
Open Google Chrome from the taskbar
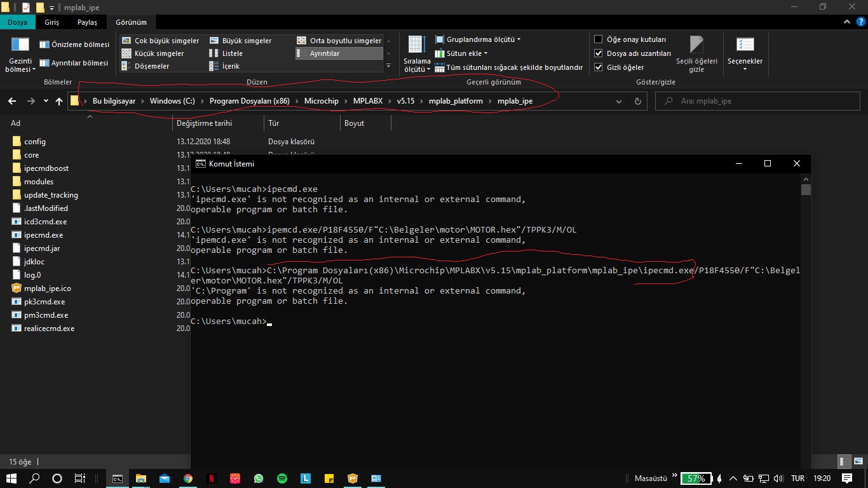click(x=188, y=478)
